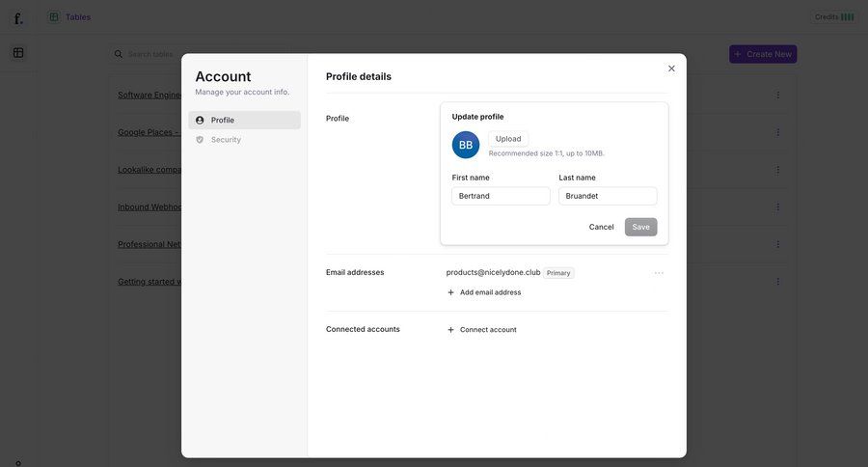Screen dimensions: 868x467
Task: Open kebab menu for Software Engineer row
Action: coord(777,96)
